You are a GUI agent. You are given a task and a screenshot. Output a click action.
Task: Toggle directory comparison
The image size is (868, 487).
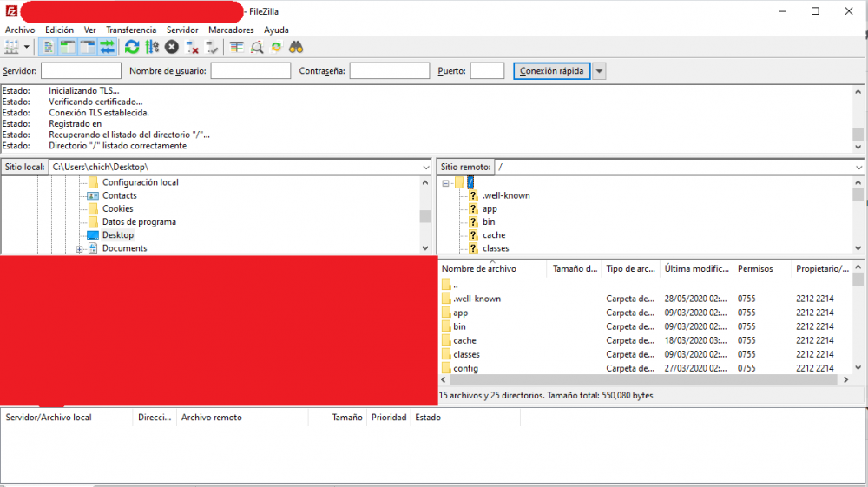click(x=256, y=47)
